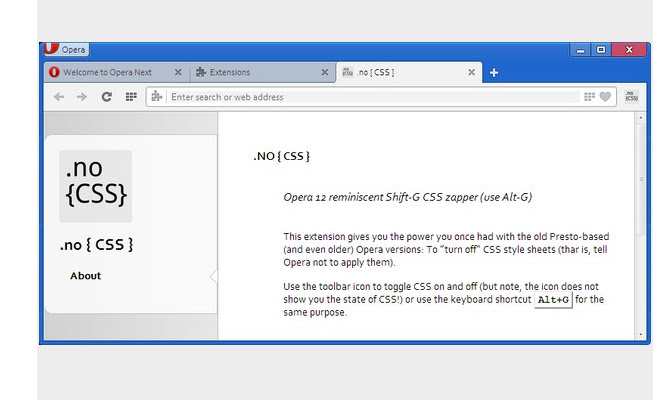Click the Alt+G keyboard shortcut label
Viewport: 660px width, 400px height.
coord(553,300)
